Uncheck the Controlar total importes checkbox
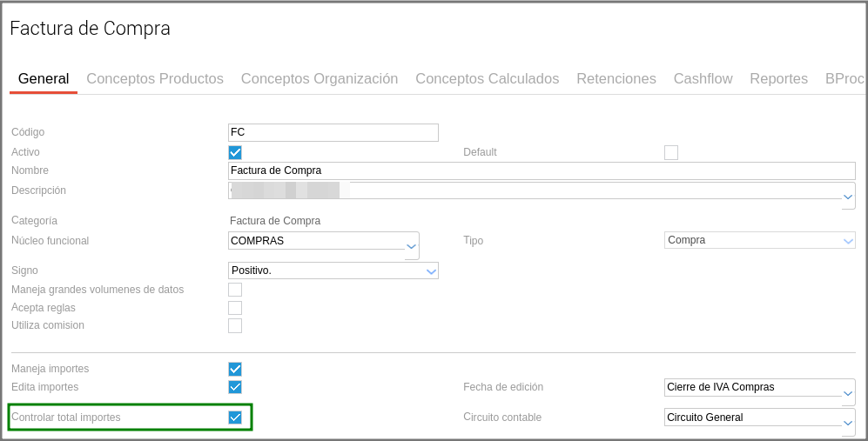The width and height of the screenshot is (868, 441). (235, 418)
